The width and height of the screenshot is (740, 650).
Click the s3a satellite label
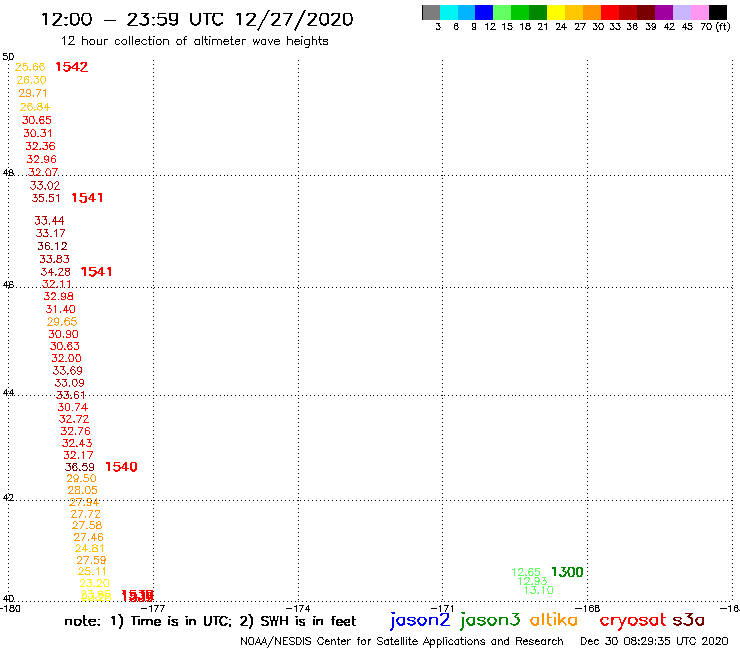(689, 620)
